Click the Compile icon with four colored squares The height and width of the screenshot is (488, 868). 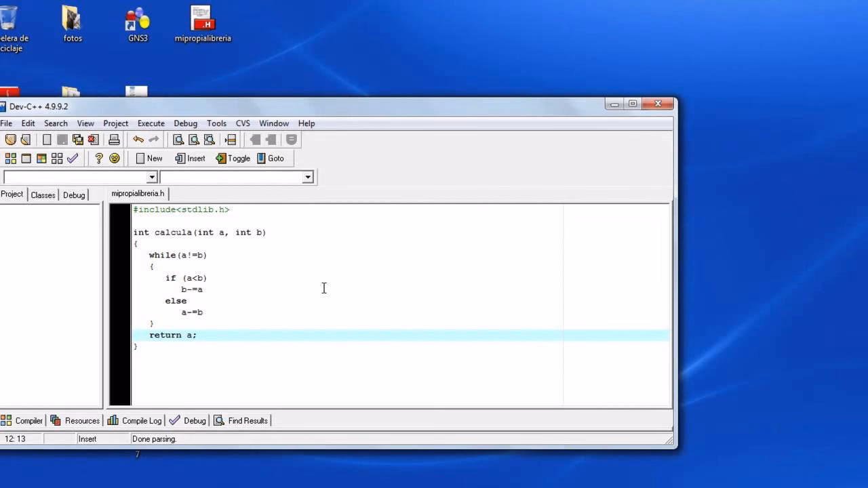pyautogui.click(x=11, y=158)
